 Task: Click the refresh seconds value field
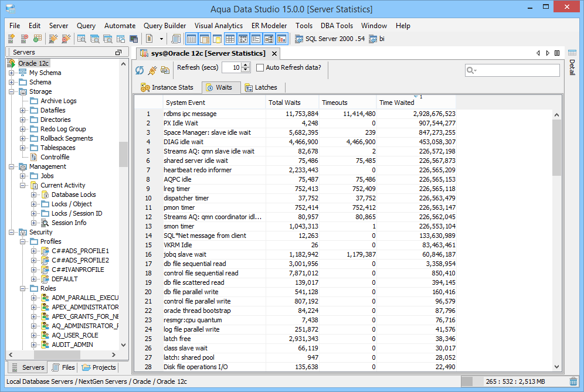pos(232,67)
